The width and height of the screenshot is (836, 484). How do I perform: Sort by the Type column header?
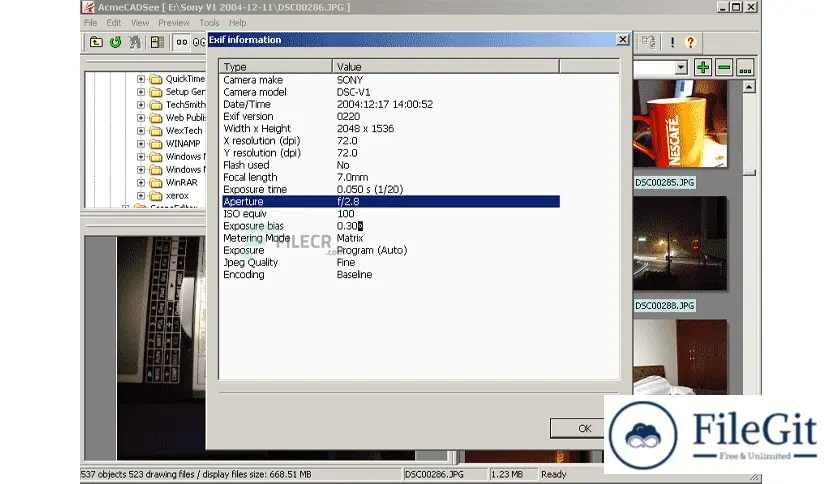pyautogui.click(x=276, y=67)
